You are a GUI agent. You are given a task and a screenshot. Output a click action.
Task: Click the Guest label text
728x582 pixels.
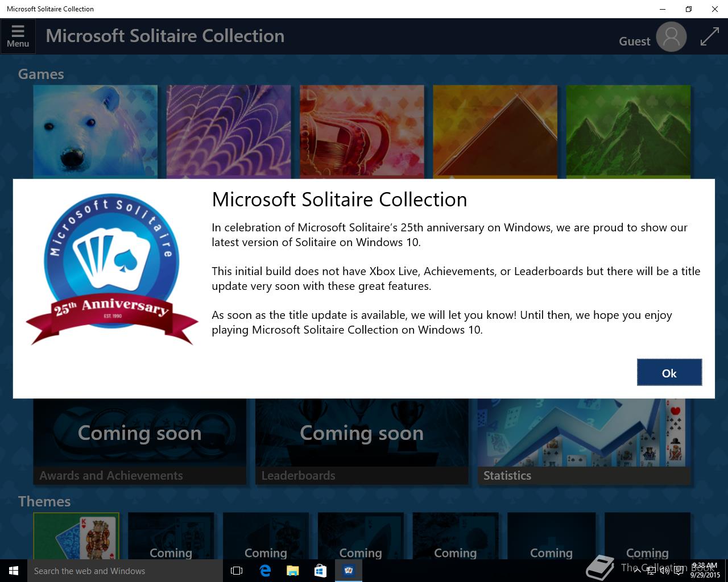634,41
